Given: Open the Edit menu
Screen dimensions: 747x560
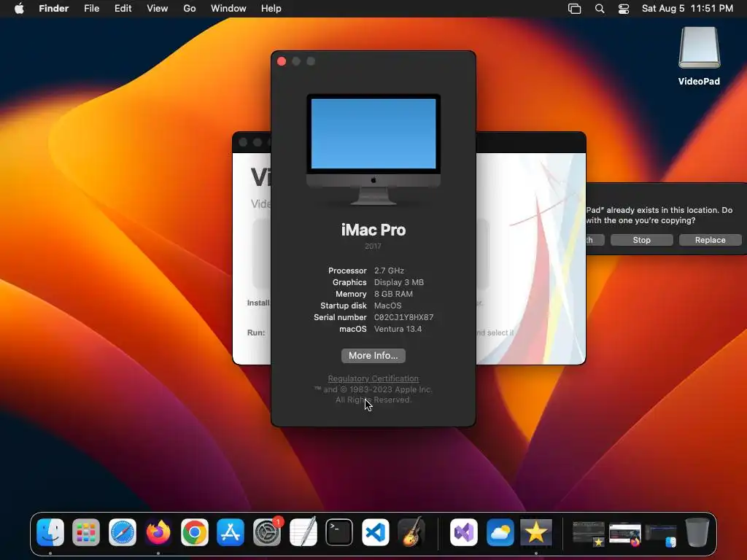Looking at the screenshot, I should click(123, 9).
